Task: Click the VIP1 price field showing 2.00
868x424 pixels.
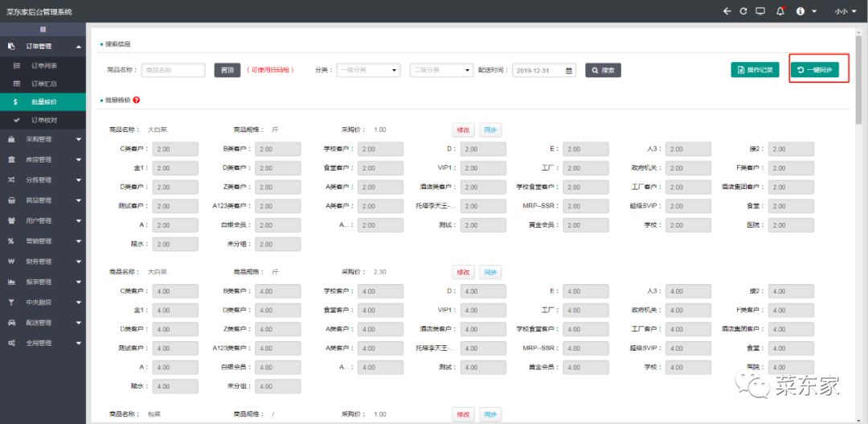Action: pyautogui.click(x=483, y=168)
